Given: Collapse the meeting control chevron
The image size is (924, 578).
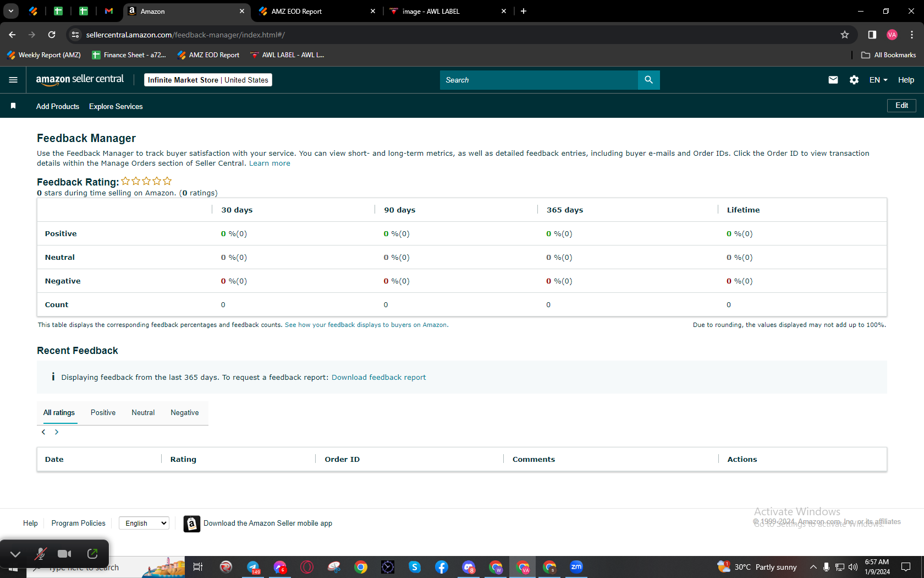Looking at the screenshot, I should [15, 554].
